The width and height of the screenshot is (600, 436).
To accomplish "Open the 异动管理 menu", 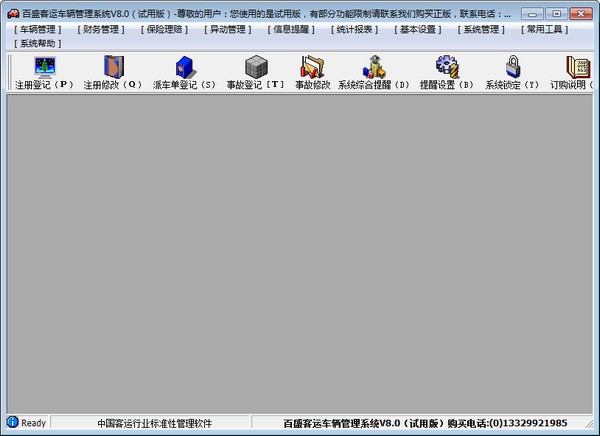I will (x=228, y=29).
